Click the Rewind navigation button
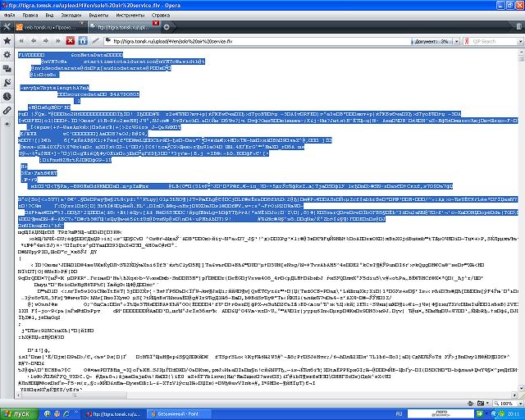This screenshot has height=420, width=525. tap(22, 41)
